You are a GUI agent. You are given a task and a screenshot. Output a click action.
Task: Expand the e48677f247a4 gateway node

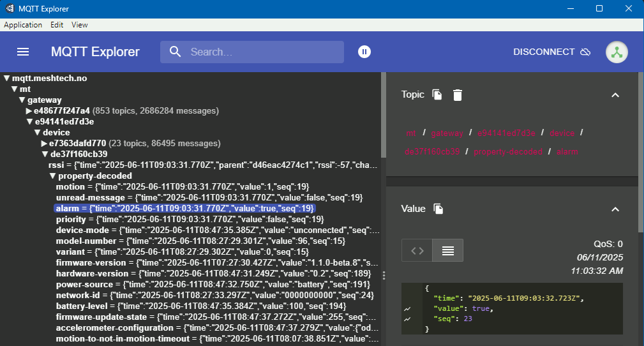[29, 110]
